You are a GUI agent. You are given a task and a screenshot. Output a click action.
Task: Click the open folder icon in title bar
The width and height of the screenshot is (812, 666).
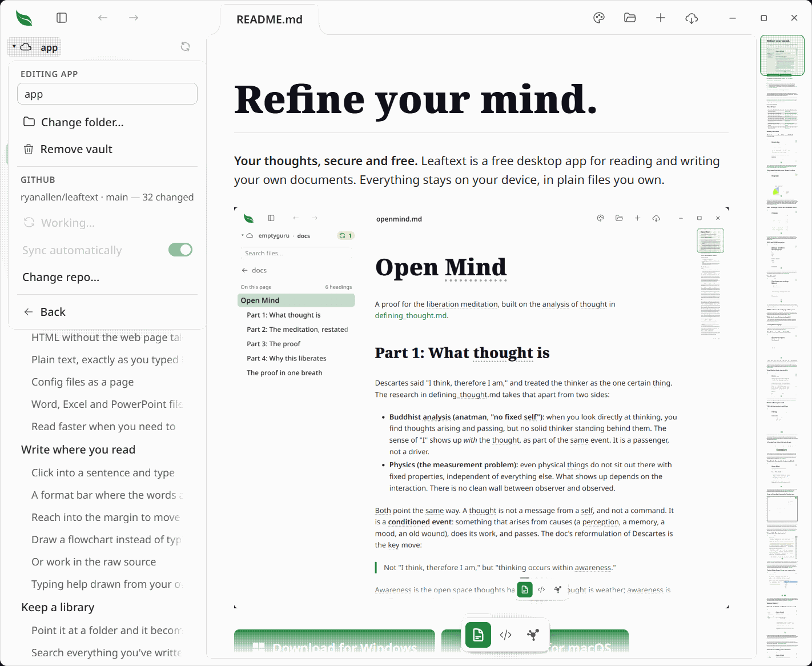tap(630, 18)
